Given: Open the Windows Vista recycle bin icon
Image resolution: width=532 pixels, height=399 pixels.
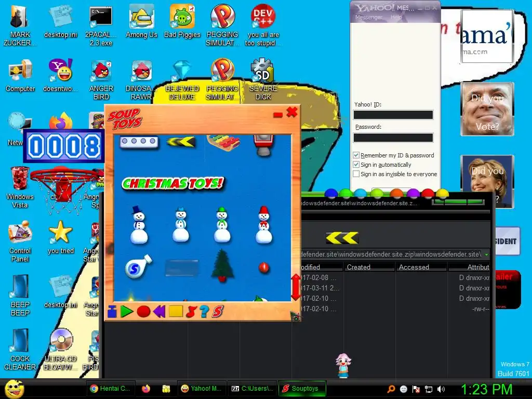Looking at the screenshot, I should pyautogui.click(x=20, y=188).
